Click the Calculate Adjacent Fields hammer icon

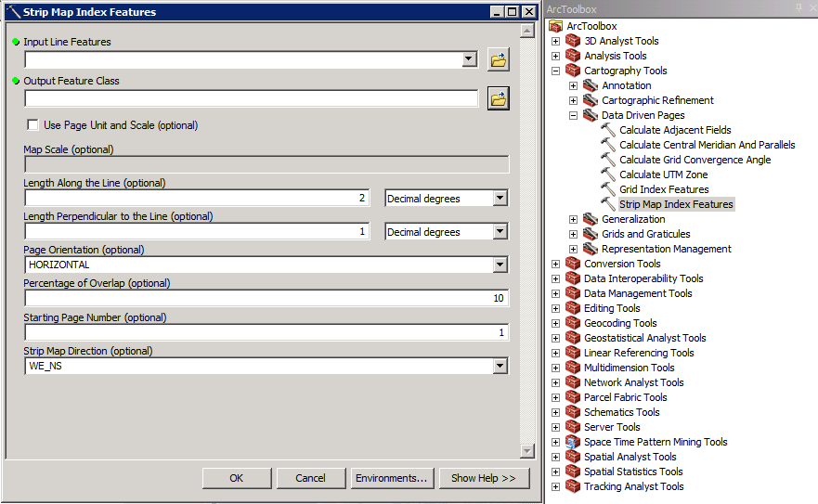coord(608,130)
